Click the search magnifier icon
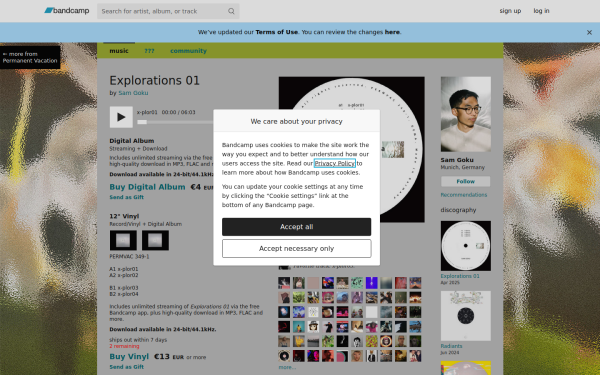The height and width of the screenshot is (375, 600). pos(231,11)
